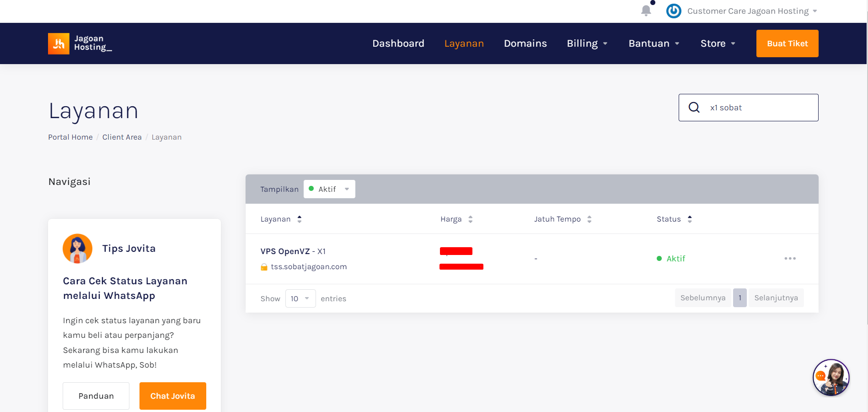Screen dimensions: 868x412
Task: Expand the Bantuan dropdown
Action: [654, 43]
